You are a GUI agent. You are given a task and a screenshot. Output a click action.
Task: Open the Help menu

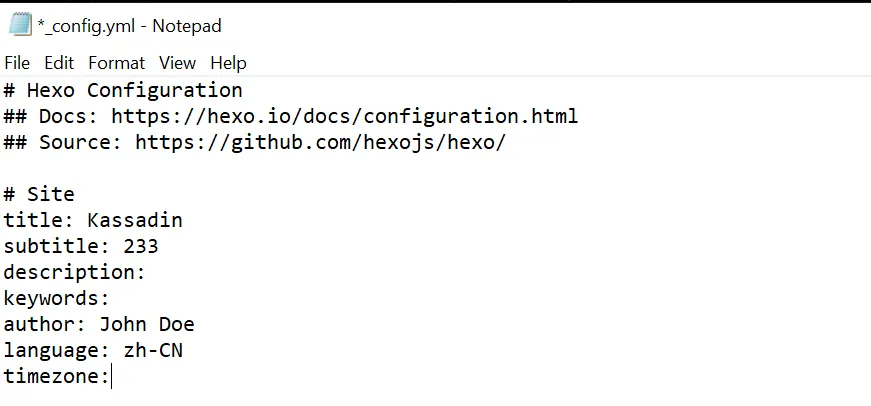point(228,63)
